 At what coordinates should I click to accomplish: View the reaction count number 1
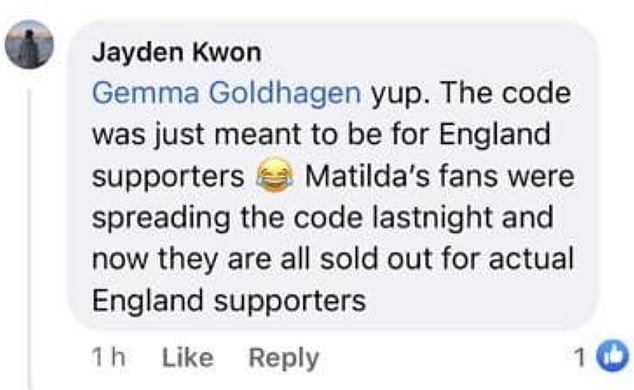(580, 357)
